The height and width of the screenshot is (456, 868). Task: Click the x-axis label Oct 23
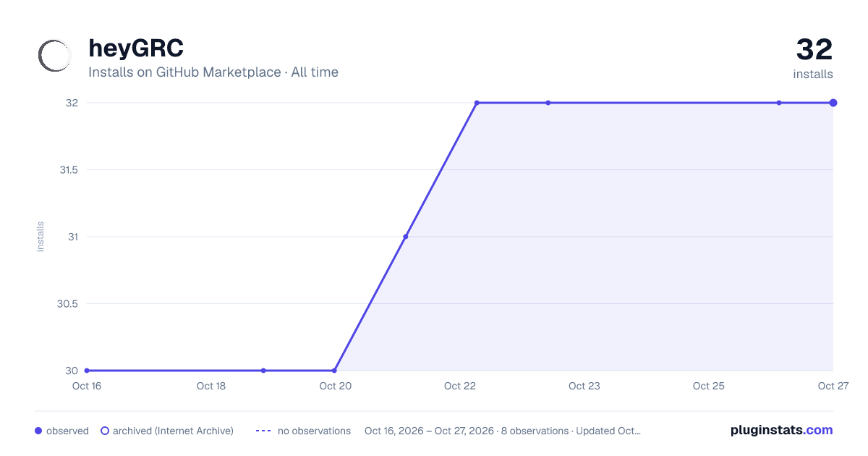click(x=584, y=386)
